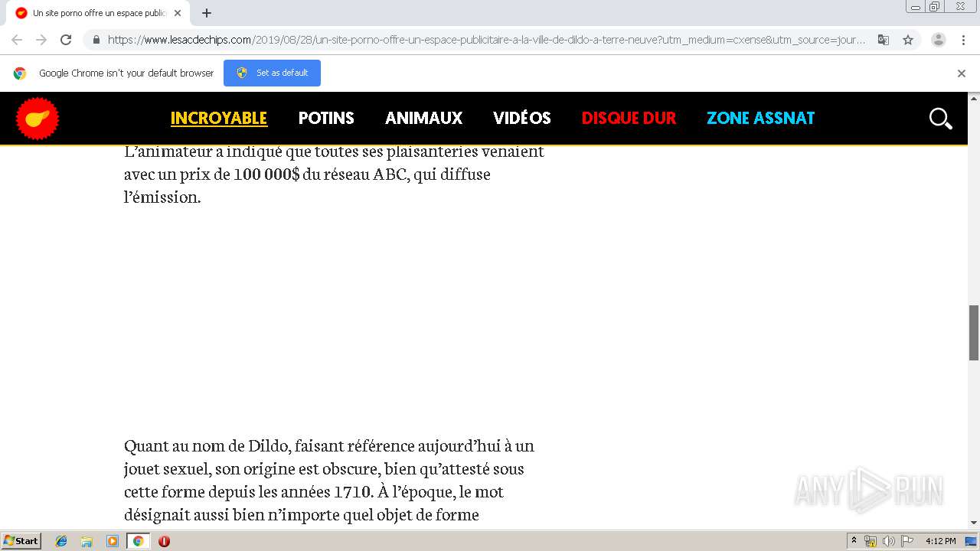Click the Chrome logo in notification bar
The width and height of the screenshot is (980, 551).
pos(20,73)
